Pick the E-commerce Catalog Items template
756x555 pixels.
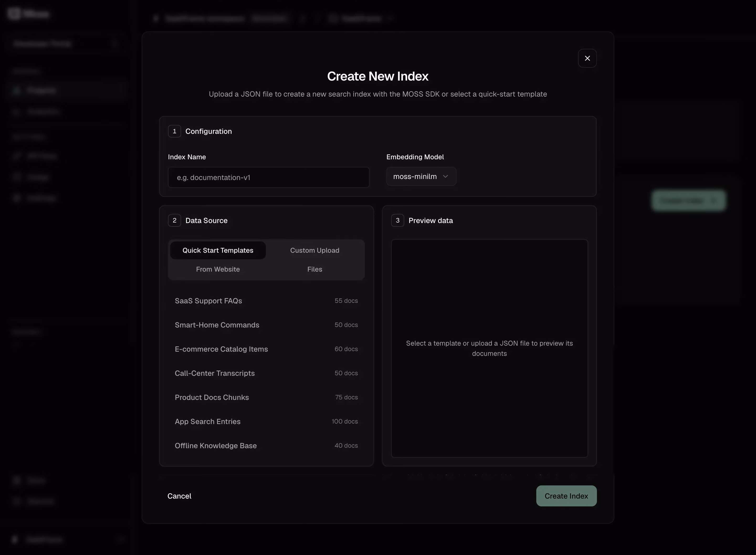(x=266, y=349)
